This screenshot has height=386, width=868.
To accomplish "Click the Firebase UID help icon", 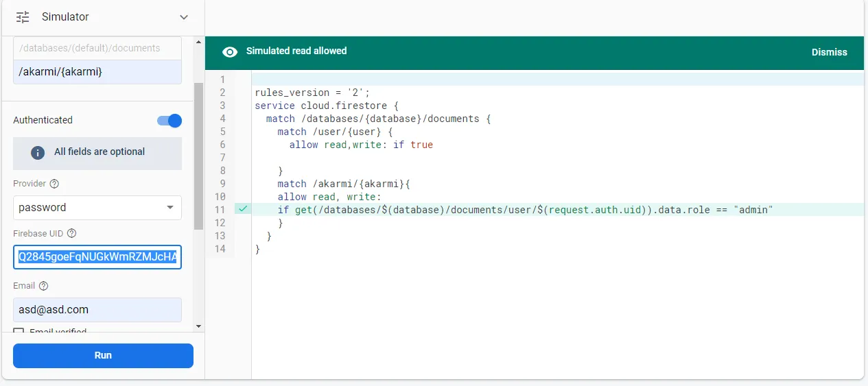I will tap(71, 234).
